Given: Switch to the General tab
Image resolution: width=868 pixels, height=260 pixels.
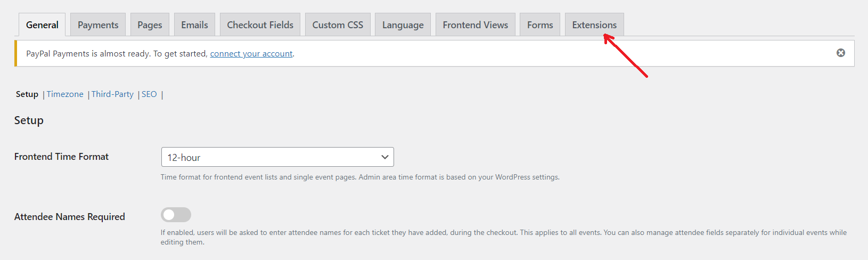Looking at the screenshot, I should pos(42,25).
